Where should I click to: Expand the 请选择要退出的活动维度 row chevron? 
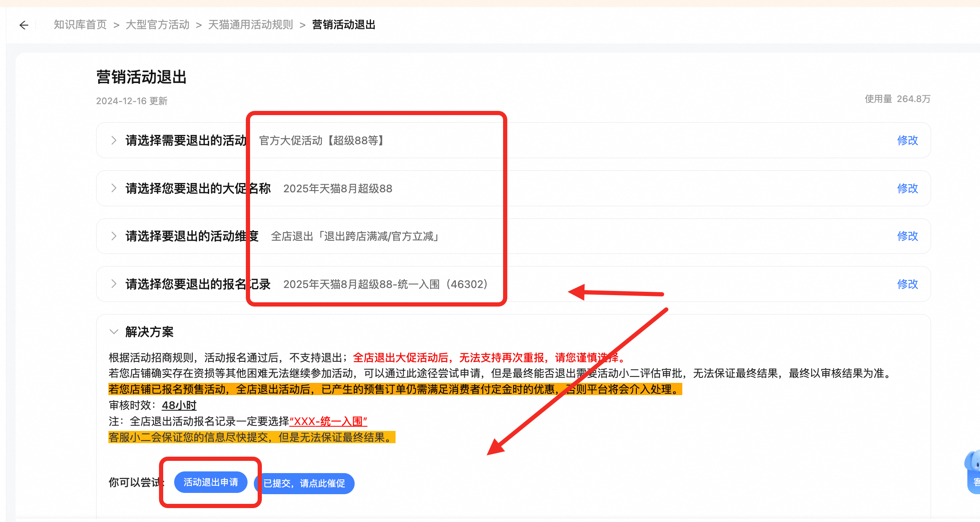(113, 236)
